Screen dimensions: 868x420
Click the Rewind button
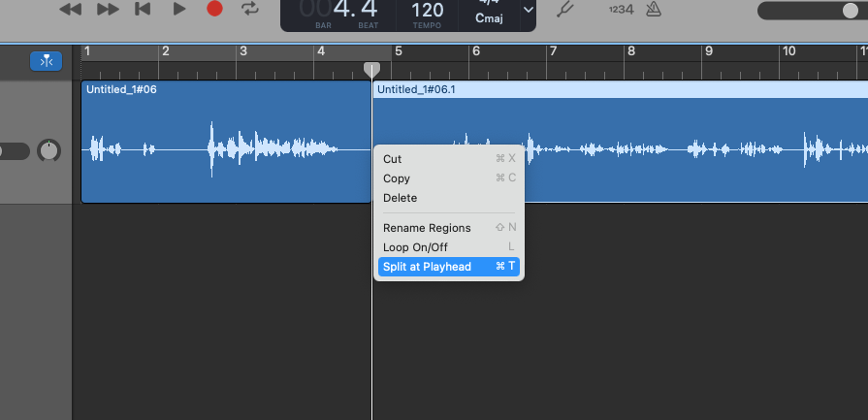click(x=70, y=10)
